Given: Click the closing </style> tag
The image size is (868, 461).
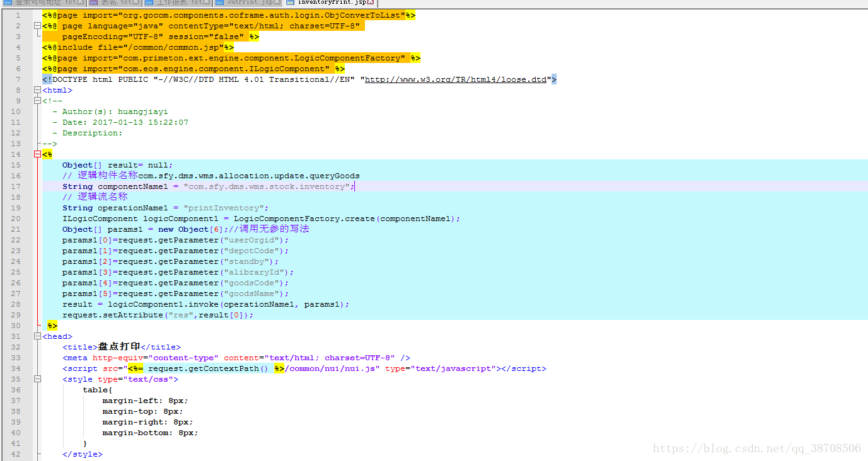Looking at the screenshot, I should click(83, 454).
